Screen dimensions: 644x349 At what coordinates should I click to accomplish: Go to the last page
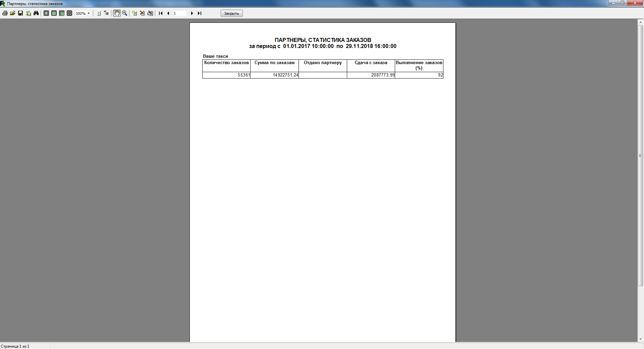(200, 13)
